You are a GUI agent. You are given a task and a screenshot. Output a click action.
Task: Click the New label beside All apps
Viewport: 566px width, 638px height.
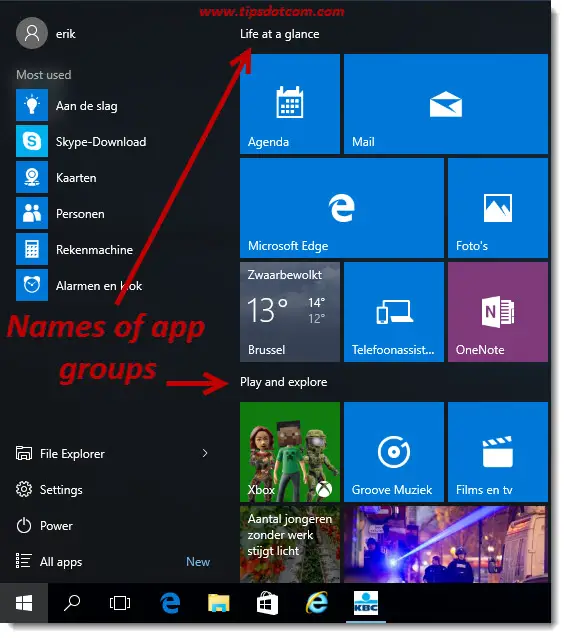point(198,562)
